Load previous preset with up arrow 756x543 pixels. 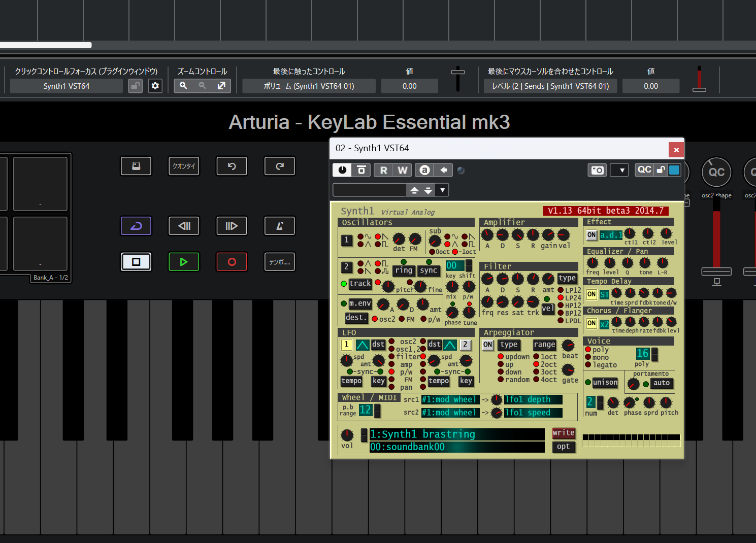[414, 190]
